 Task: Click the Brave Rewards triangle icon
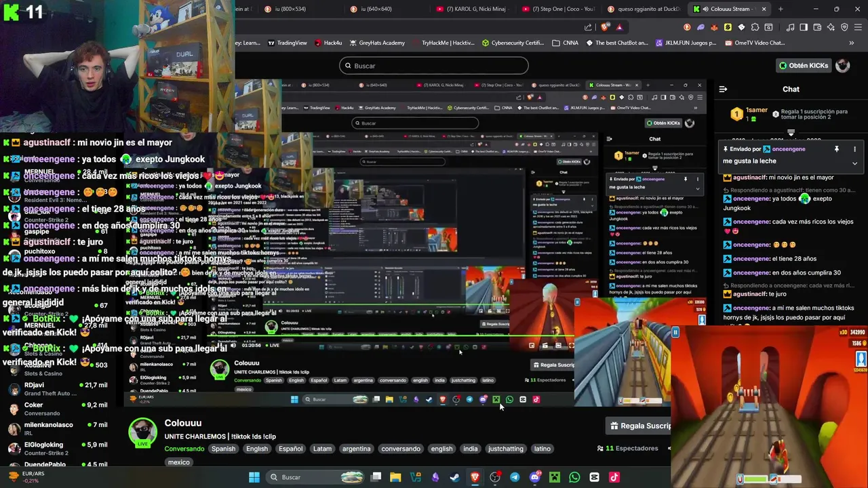620,27
